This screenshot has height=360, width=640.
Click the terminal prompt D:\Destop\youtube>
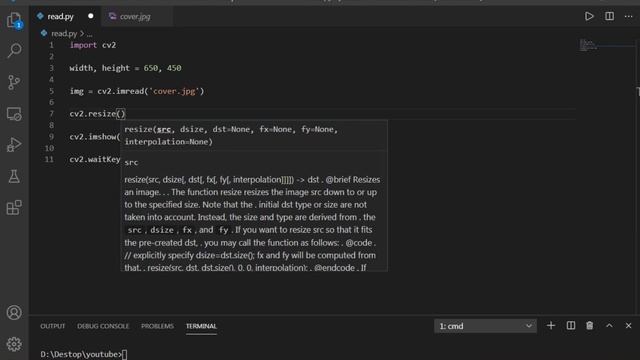(81, 354)
